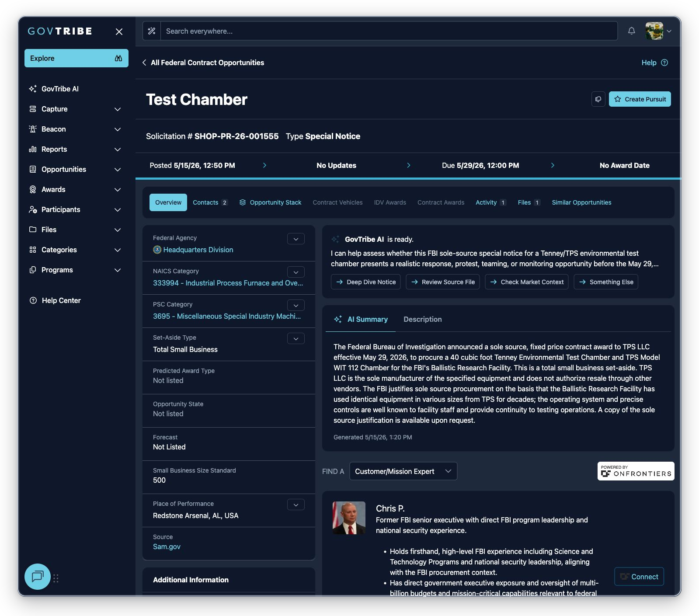Open the 3695 PSC category link

tap(227, 316)
